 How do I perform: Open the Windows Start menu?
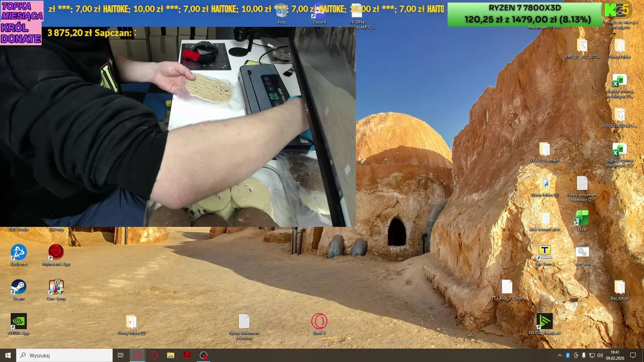click(x=8, y=355)
